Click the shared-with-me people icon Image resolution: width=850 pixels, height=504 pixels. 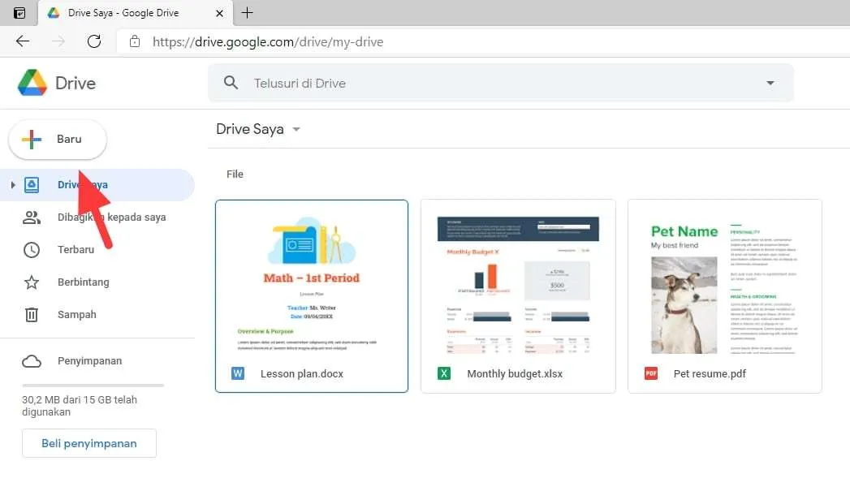click(x=32, y=218)
